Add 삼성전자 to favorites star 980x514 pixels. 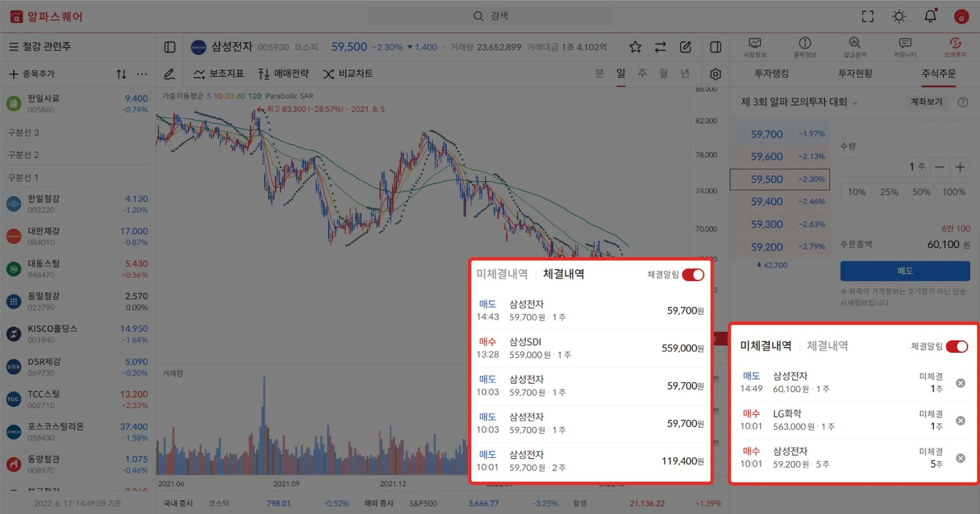[x=636, y=47]
